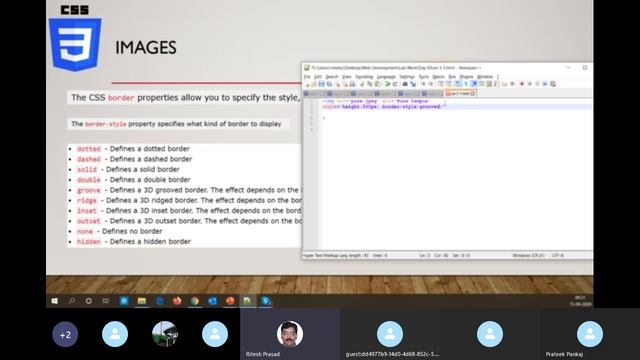Close the ex 3-1.html document tab
This screenshot has width=640, height=360.
pos(473,93)
